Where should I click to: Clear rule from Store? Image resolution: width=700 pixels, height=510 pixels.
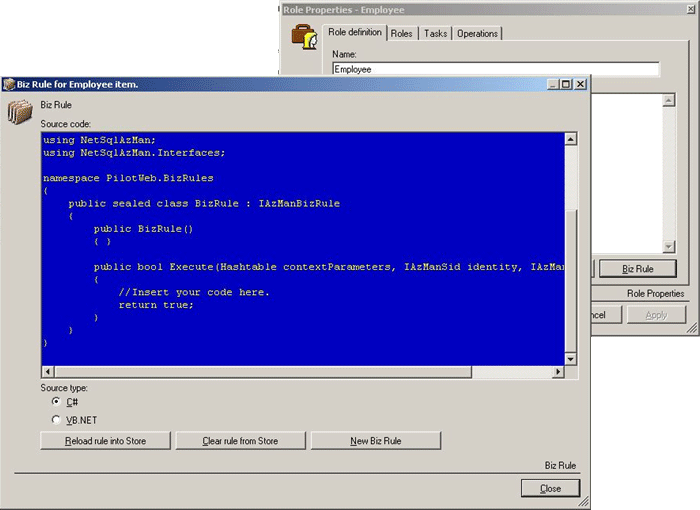[240, 441]
